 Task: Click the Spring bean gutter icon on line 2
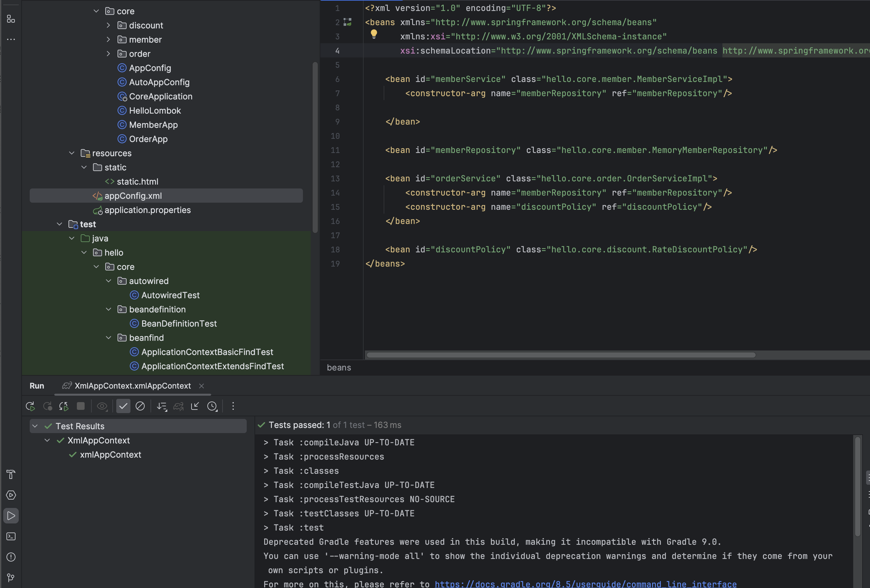[x=347, y=22]
